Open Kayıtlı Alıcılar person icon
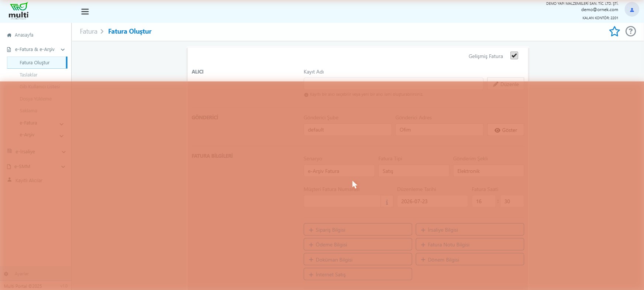This screenshot has width=644, height=290. (10, 180)
